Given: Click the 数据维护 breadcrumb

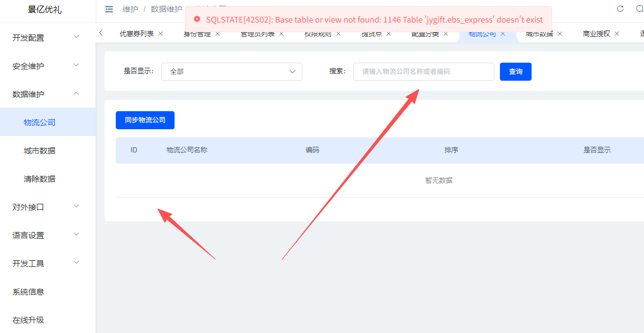Looking at the screenshot, I should point(166,9).
